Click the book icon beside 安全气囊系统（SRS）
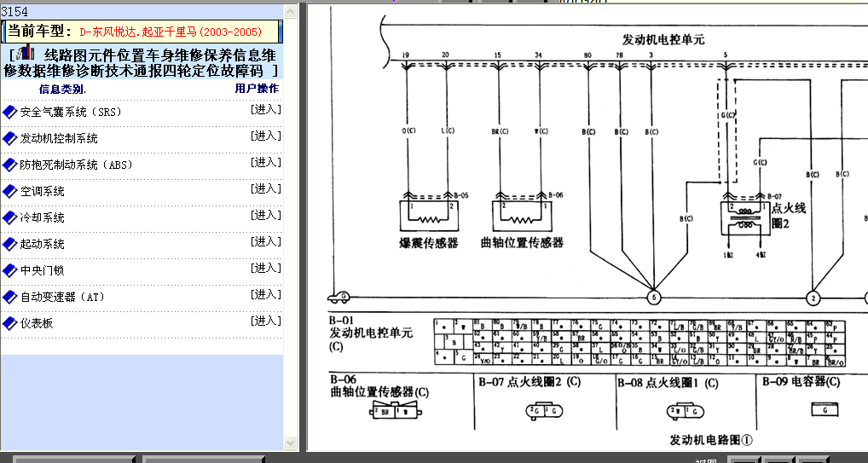The image size is (868, 463). (10, 112)
